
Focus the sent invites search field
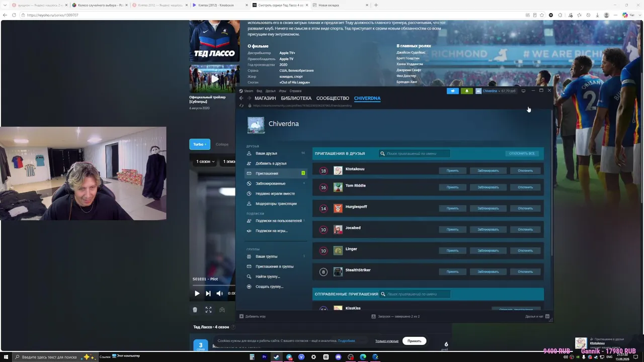tap(415, 294)
